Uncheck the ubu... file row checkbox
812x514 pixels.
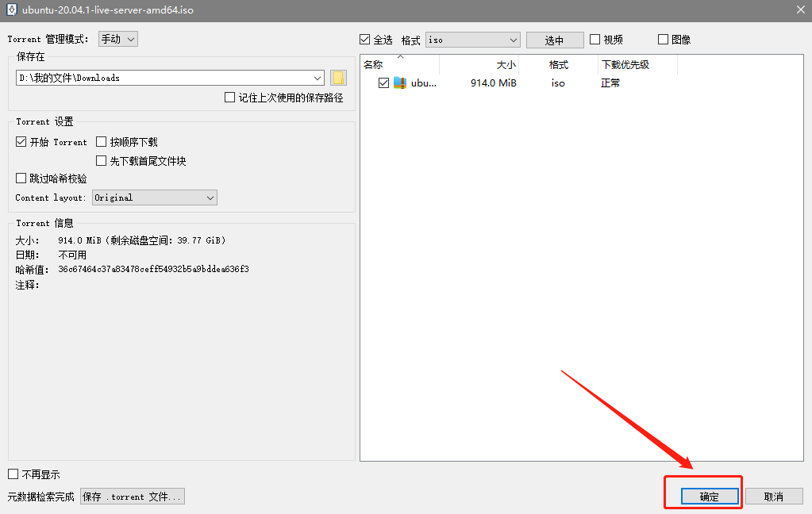(x=383, y=82)
